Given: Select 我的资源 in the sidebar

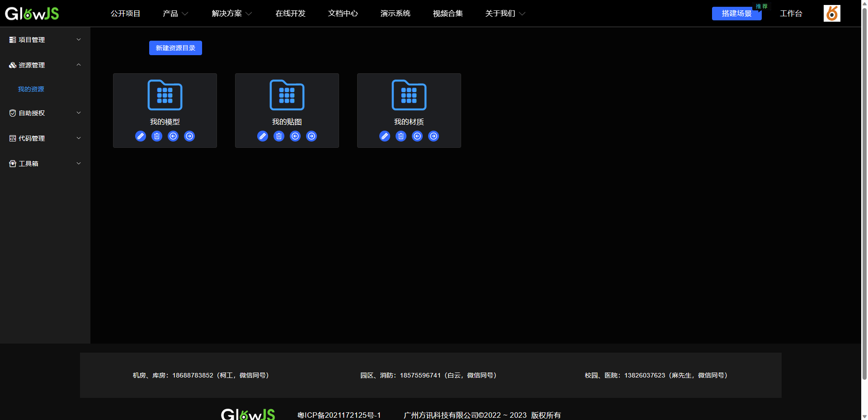Looking at the screenshot, I should pos(31,89).
